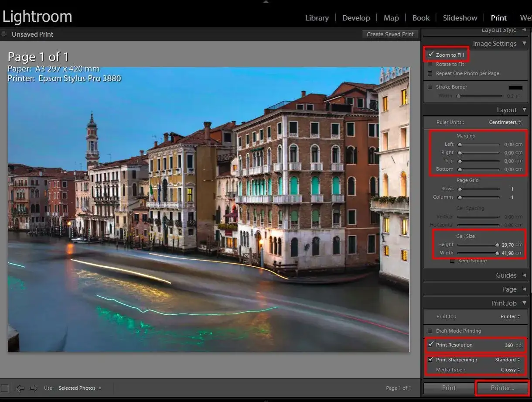Switch to the Slideshow module
Image resolution: width=532 pixels, height=402 pixels.
460,18
